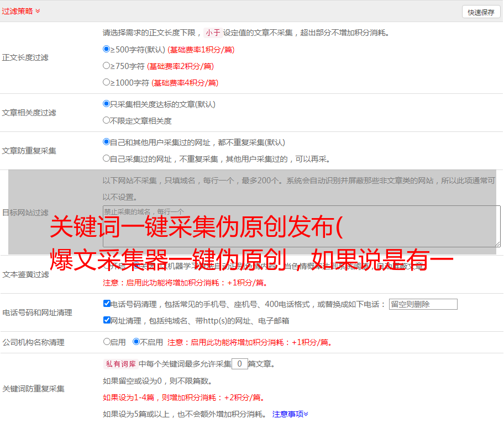This screenshot has width=504, height=424.
Task: Click the 禁止采集的域名 textarea
Action: click(x=302, y=226)
